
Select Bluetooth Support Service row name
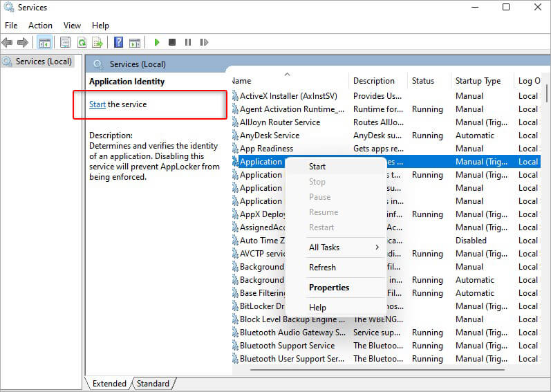(287, 346)
